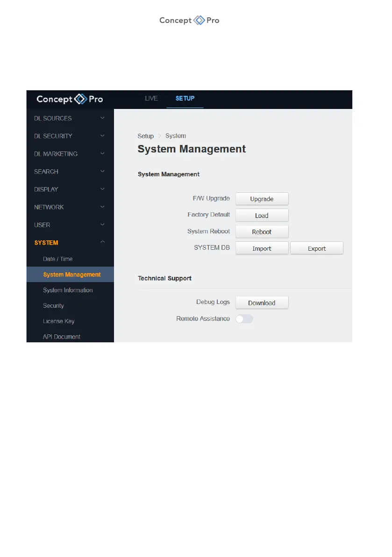Collapse the SYSTEM section chevron
The width and height of the screenshot is (392, 557).
click(102, 242)
